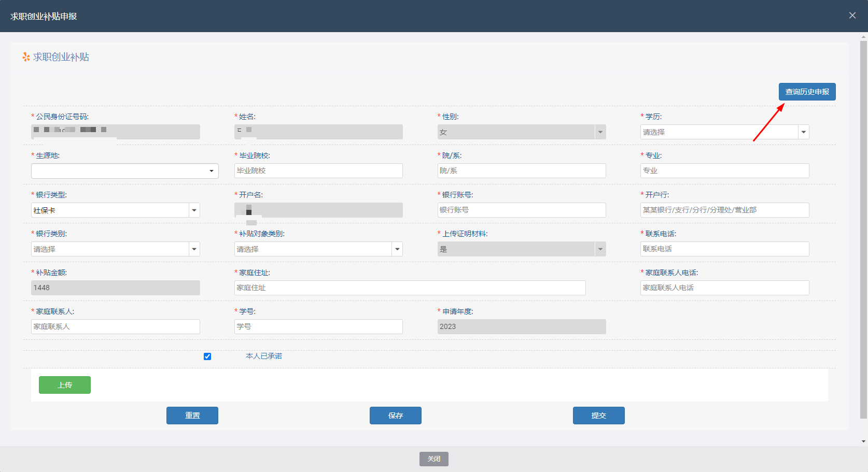Open the 银行类型 dropdown showing 社保卡
This screenshot has height=472, width=868.
115,210
